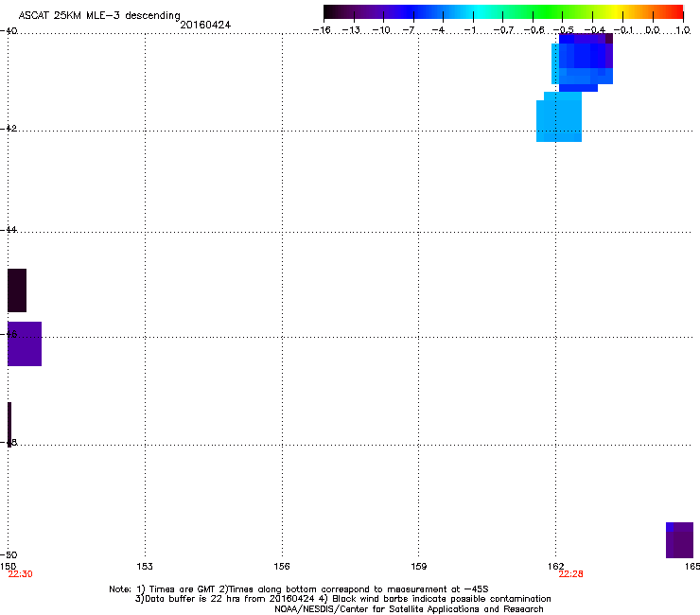Click the light blue data patch near -42
The image size is (700, 615).
(x=559, y=117)
